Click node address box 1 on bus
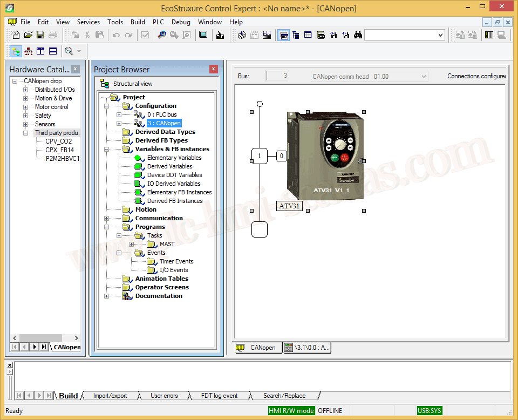 [x=259, y=157]
